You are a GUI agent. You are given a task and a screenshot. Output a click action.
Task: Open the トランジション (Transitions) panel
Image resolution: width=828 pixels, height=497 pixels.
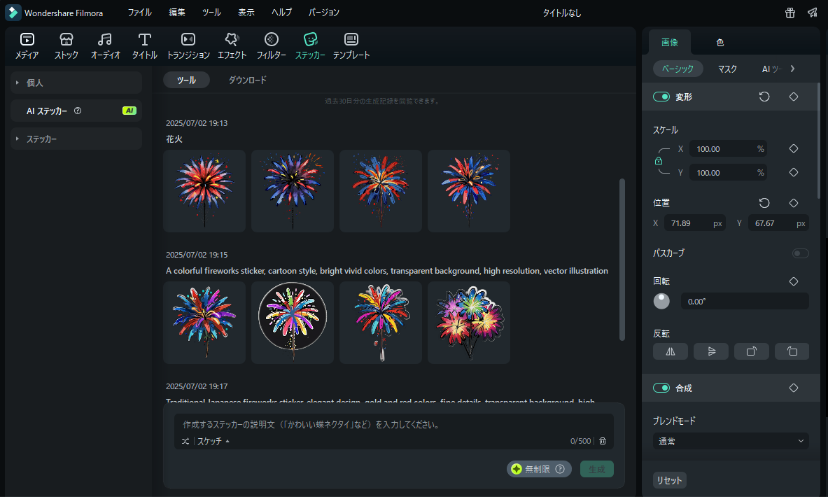click(188, 45)
